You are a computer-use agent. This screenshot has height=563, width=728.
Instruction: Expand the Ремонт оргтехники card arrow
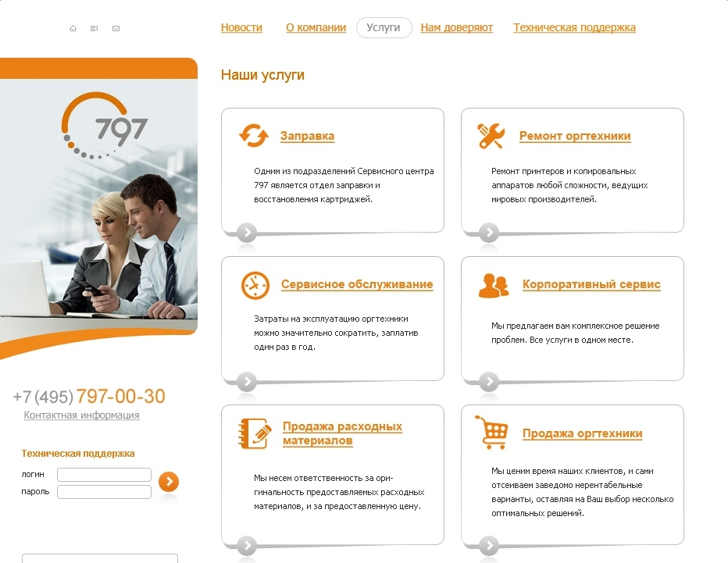coord(489,232)
